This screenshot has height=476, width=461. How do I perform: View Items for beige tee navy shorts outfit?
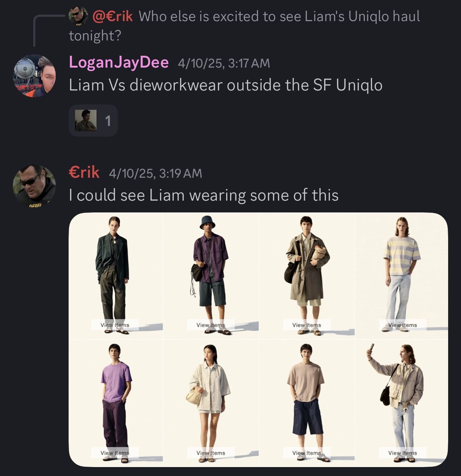[307, 453]
